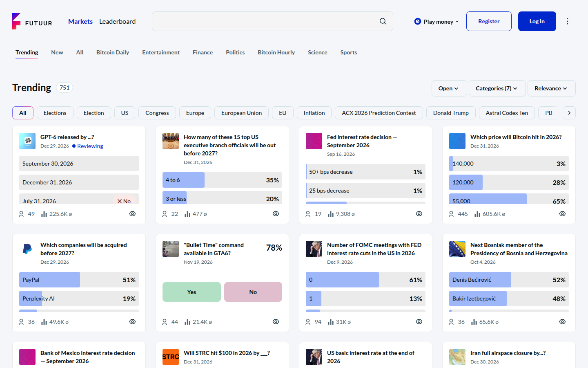Bet No on Bullet Time market
Viewport: 588px width, 368px height.
coord(253,292)
